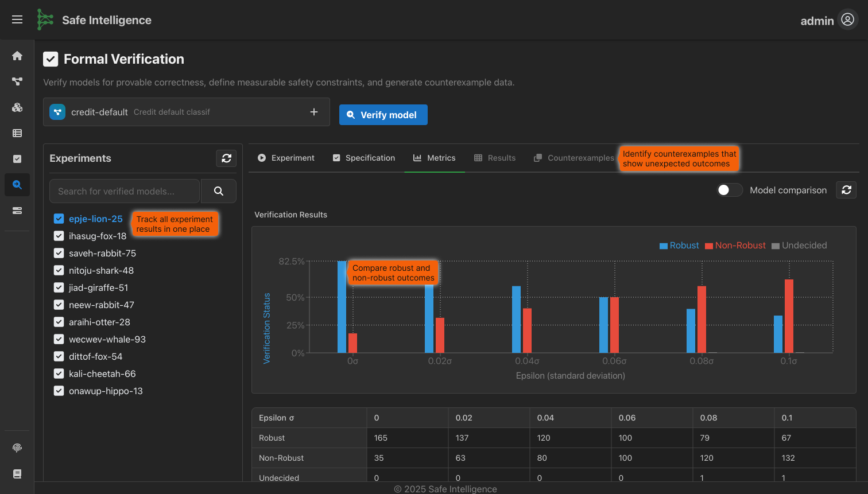Screen dimensions: 868x494
Task: Click the search magnifier button for verified models
Action: tap(219, 191)
